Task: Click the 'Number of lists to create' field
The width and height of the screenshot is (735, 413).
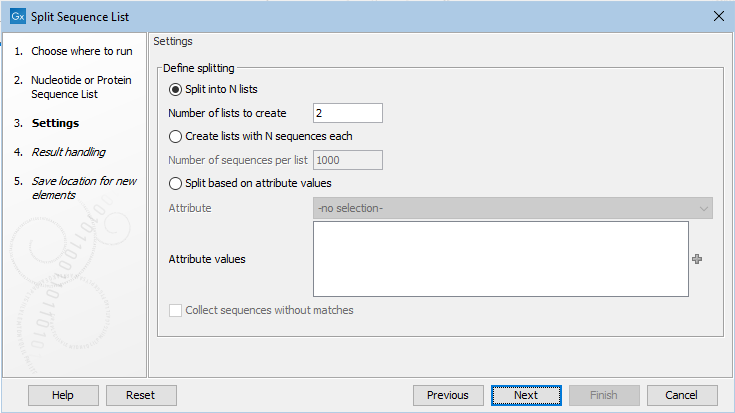Action: (x=347, y=113)
